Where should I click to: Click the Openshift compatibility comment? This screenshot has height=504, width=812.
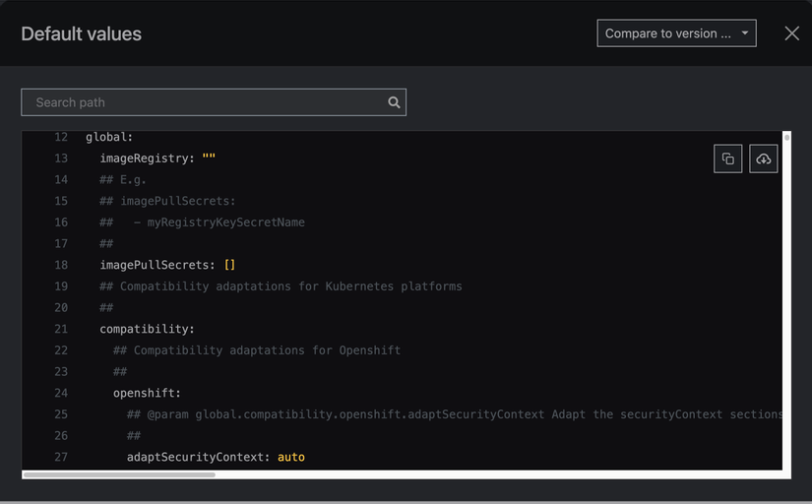tap(257, 350)
